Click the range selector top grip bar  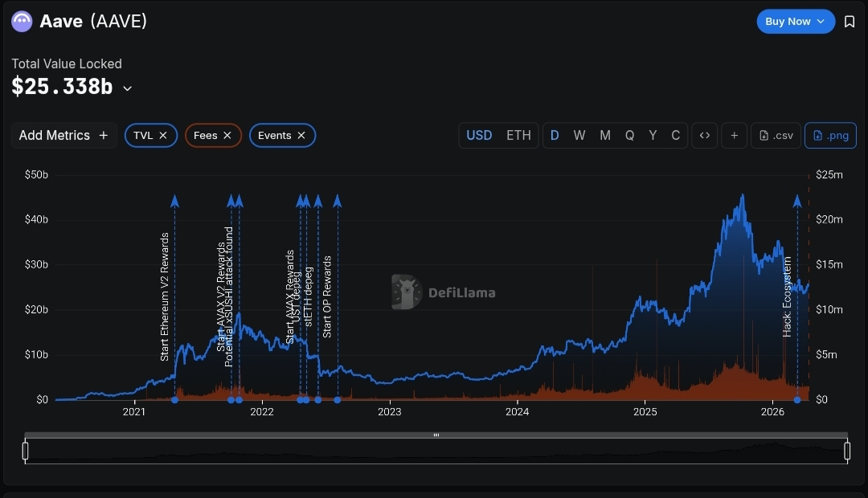pyautogui.click(x=436, y=435)
